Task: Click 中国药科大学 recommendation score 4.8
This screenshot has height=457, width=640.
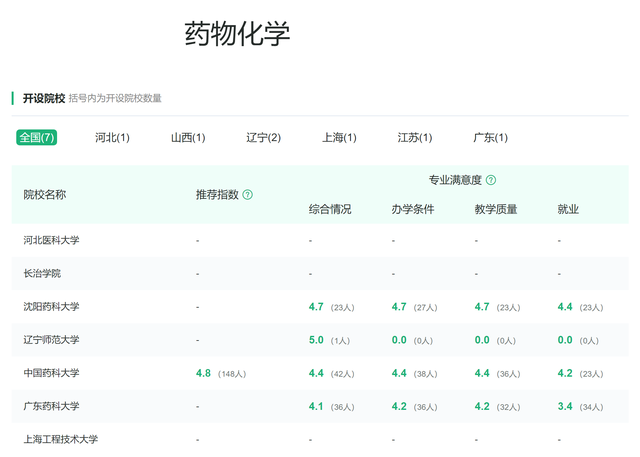Action: coord(203,373)
